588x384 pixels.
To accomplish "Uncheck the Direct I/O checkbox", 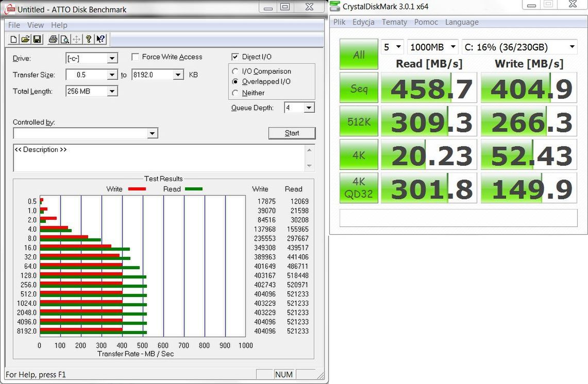I will 235,57.
